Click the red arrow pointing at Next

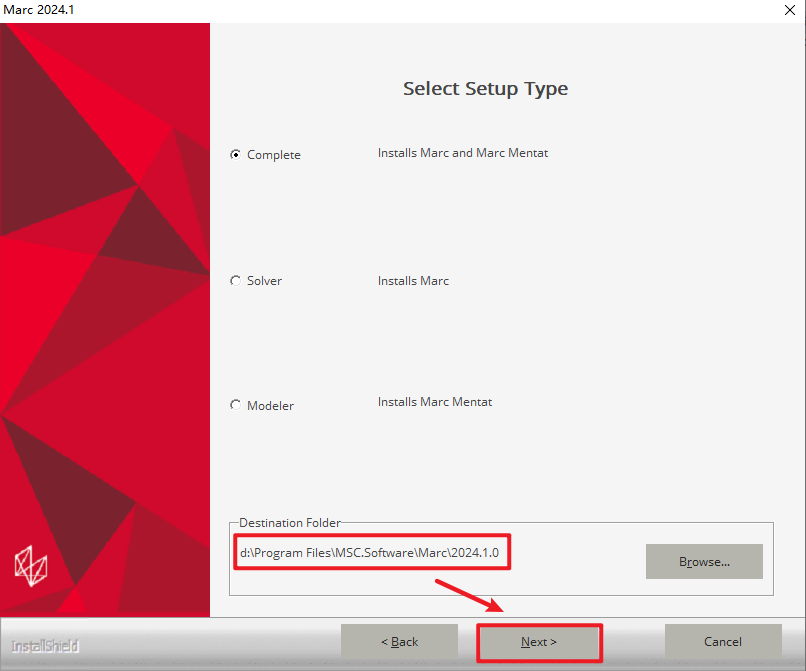pos(468,597)
